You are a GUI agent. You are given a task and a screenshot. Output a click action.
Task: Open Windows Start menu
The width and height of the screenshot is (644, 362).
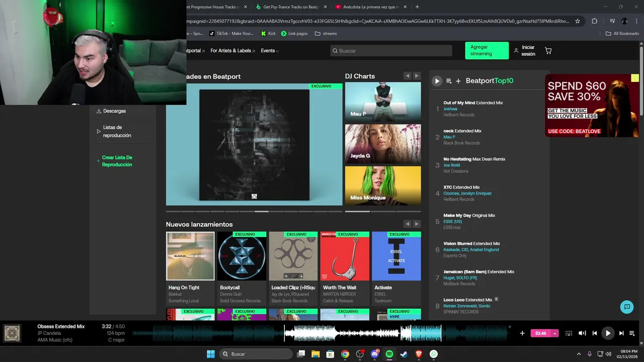pyautogui.click(x=211, y=354)
